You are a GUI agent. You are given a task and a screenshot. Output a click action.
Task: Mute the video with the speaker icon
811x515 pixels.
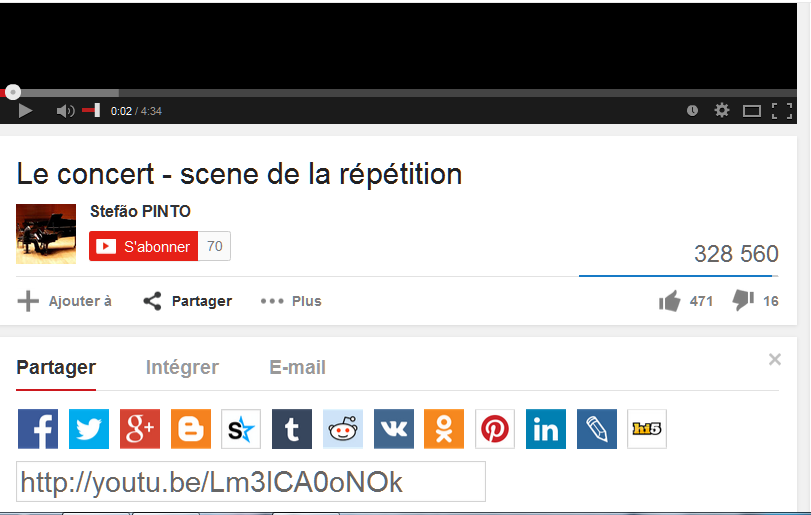tap(65, 111)
